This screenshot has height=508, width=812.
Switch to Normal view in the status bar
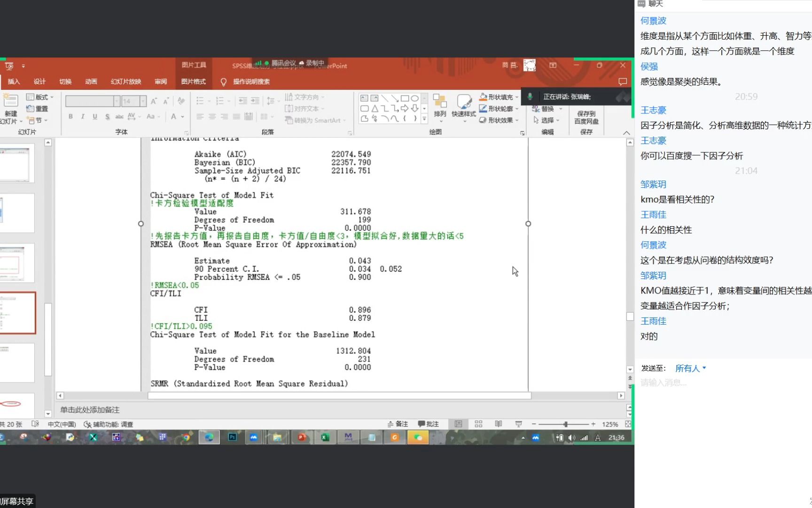point(458,424)
